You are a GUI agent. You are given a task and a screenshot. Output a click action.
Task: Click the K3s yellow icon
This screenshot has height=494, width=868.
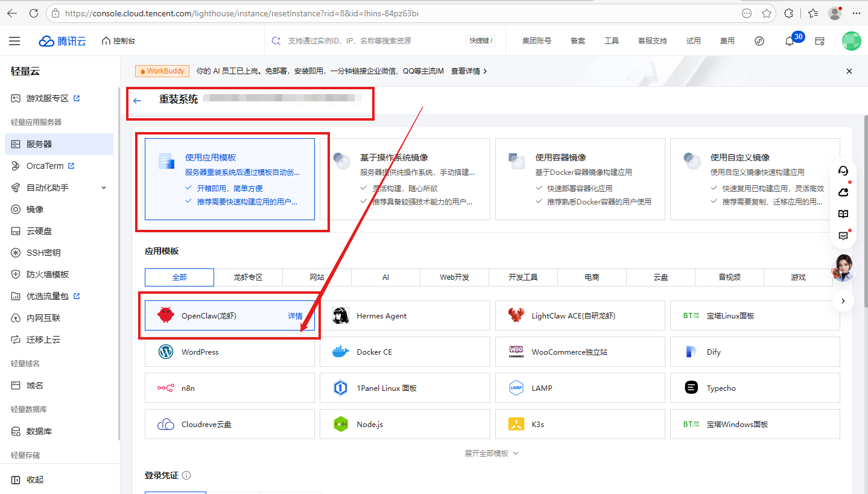click(516, 424)
